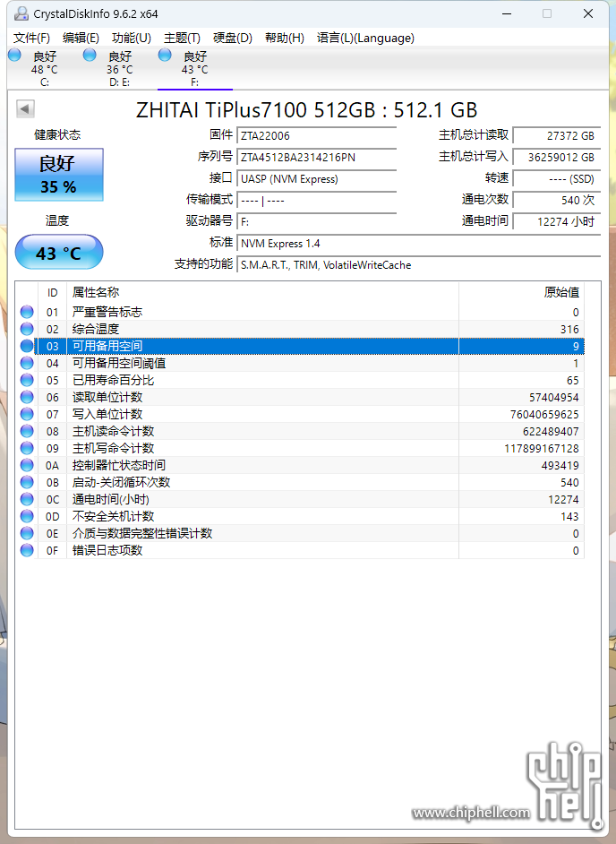Screen dimensions: 616x844
Task: Click the status orb of row 01 严重警告标志
Action: 27,312
